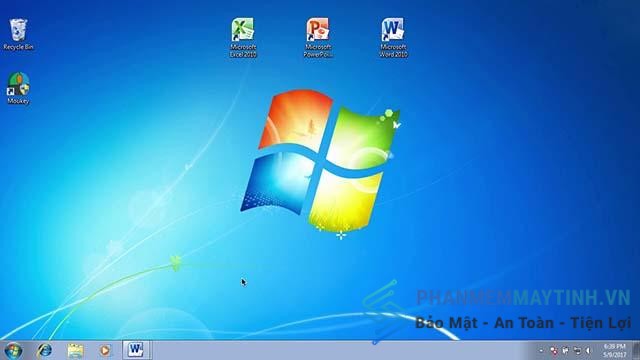Switch to the running Word taskbar button

coord(136,350)
